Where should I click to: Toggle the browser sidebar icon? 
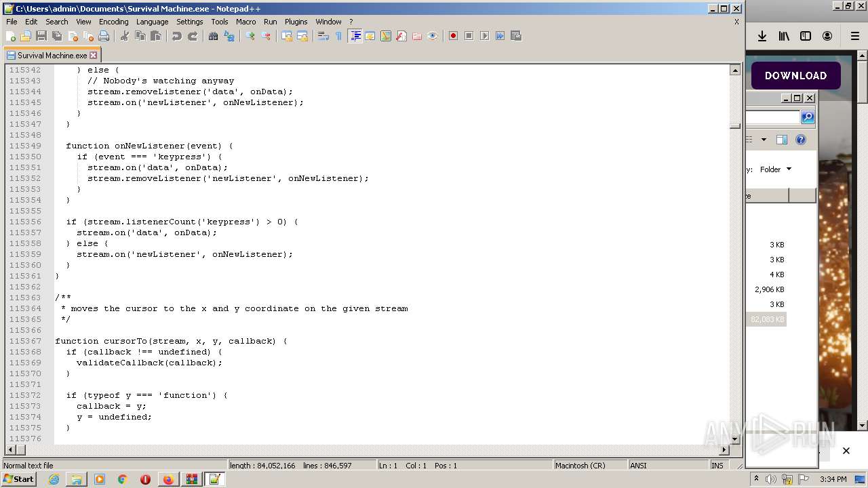806,36
